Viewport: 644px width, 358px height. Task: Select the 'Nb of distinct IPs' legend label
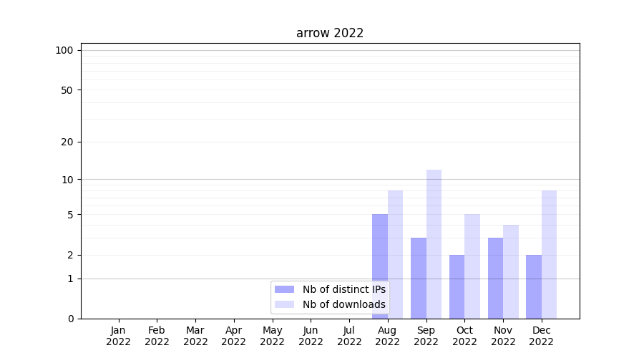point(343,289)
